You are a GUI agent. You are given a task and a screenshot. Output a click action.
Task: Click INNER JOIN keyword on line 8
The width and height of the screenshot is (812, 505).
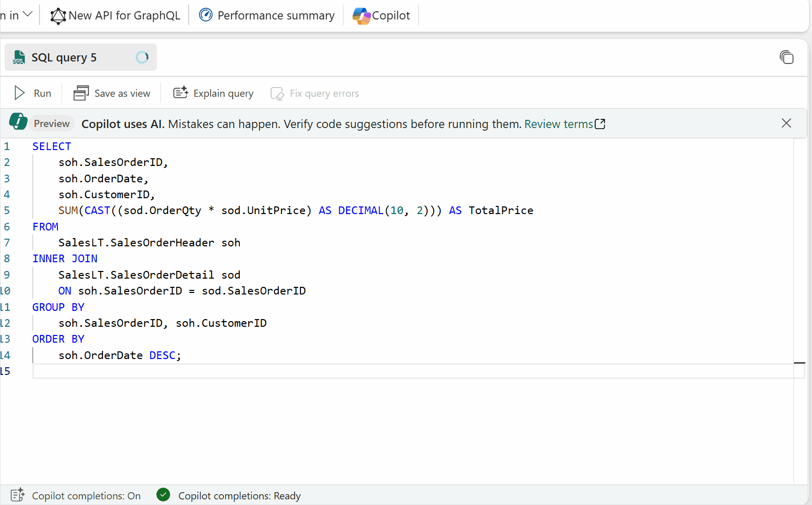click(65, 259)
